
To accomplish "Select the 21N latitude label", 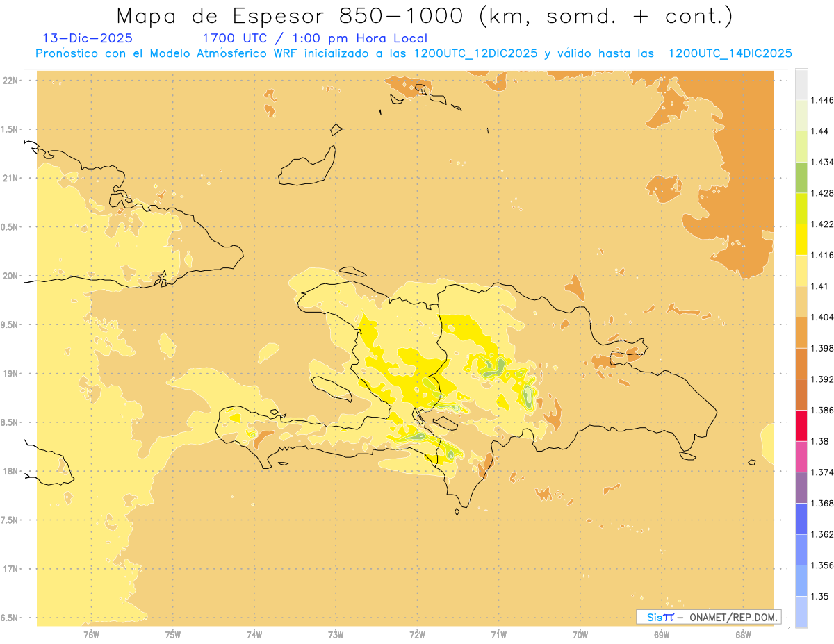I will 12,179.
